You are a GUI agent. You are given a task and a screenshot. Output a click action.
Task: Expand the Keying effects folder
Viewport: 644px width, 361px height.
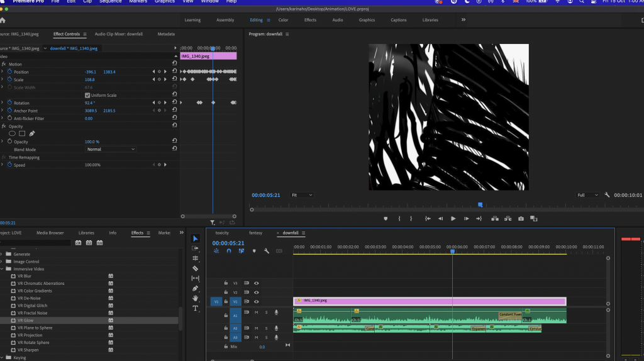pyautogui.click(x=2, y=357)
